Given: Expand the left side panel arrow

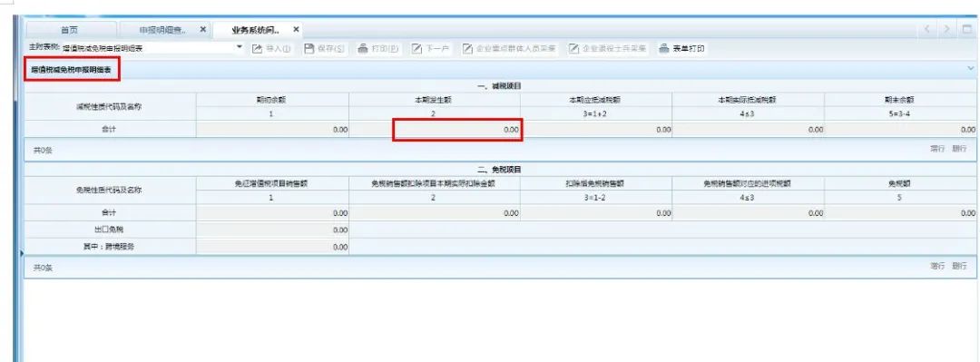Looking at the screenshot, I should pyautogui.click(x=22, y=253).
